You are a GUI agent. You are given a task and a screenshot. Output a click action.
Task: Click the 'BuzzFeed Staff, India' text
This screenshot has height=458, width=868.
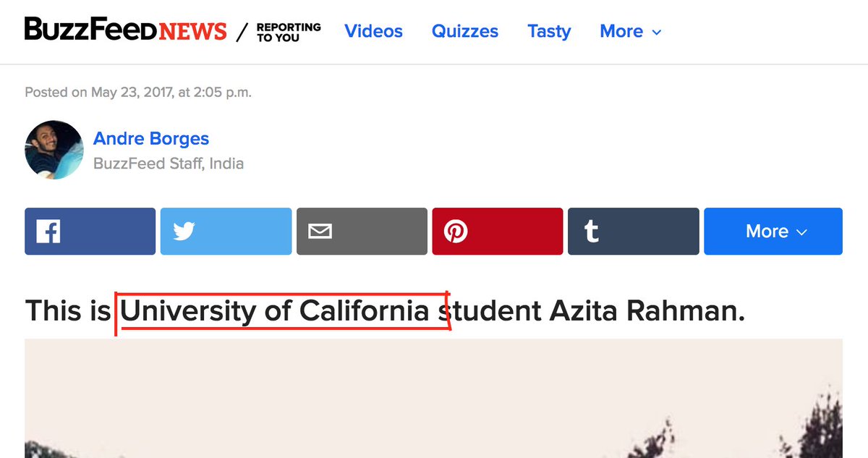pos(169,164)
